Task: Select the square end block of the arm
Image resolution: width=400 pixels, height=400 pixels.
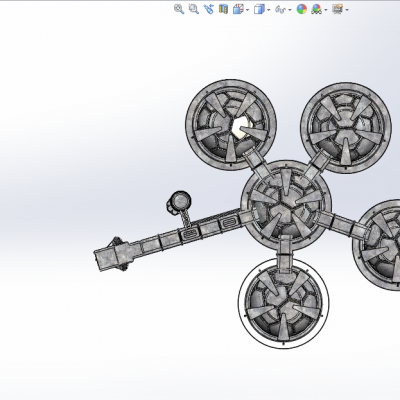Action: point(105,259)
